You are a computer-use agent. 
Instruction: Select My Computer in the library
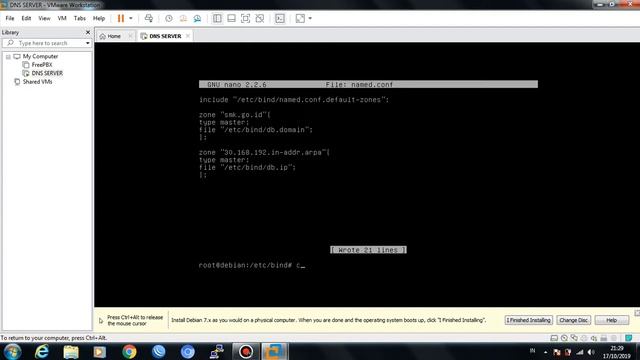pos(40,56)
